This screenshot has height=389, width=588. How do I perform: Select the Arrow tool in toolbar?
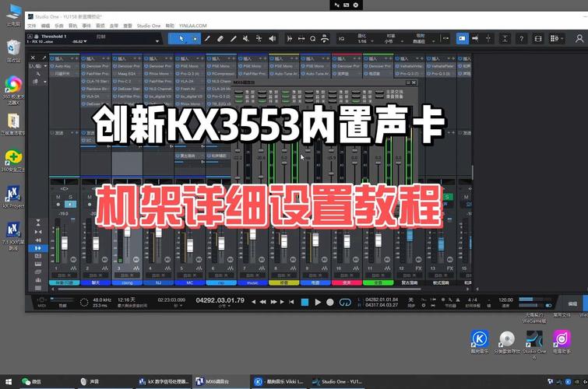(181, 38)
